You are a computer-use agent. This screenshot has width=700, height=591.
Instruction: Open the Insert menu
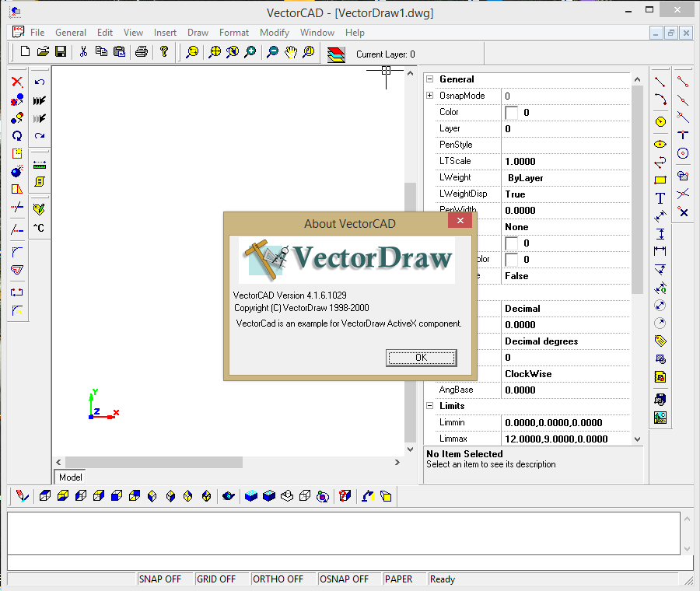(x=165, y=33)
